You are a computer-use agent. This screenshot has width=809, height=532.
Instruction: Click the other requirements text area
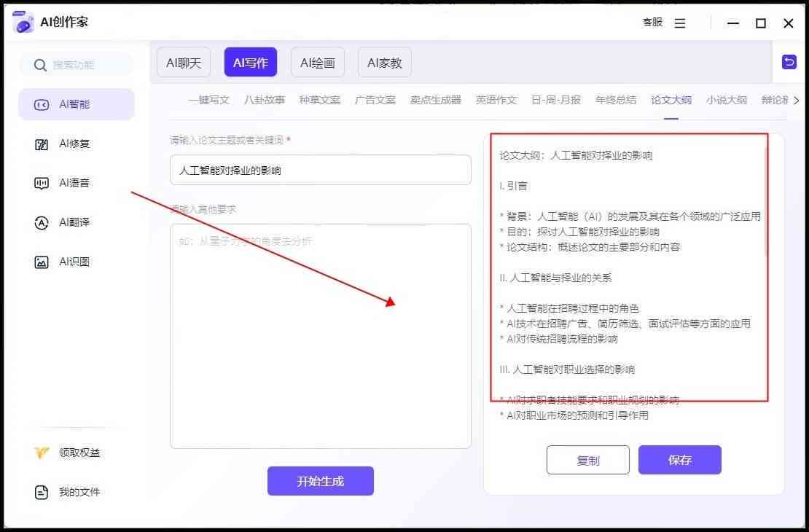[x=321, y=336]
